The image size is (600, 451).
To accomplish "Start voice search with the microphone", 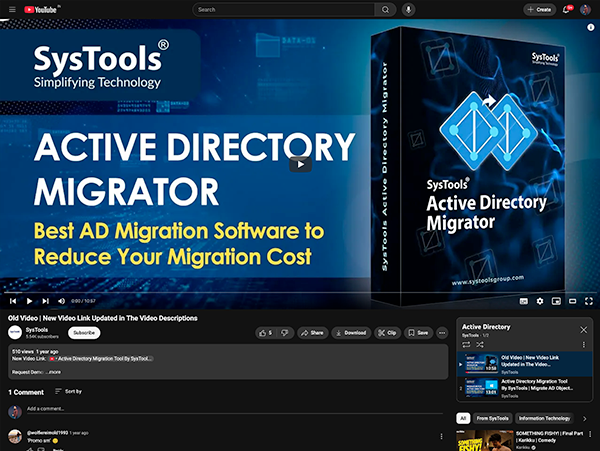I will (x=408, y=10).
